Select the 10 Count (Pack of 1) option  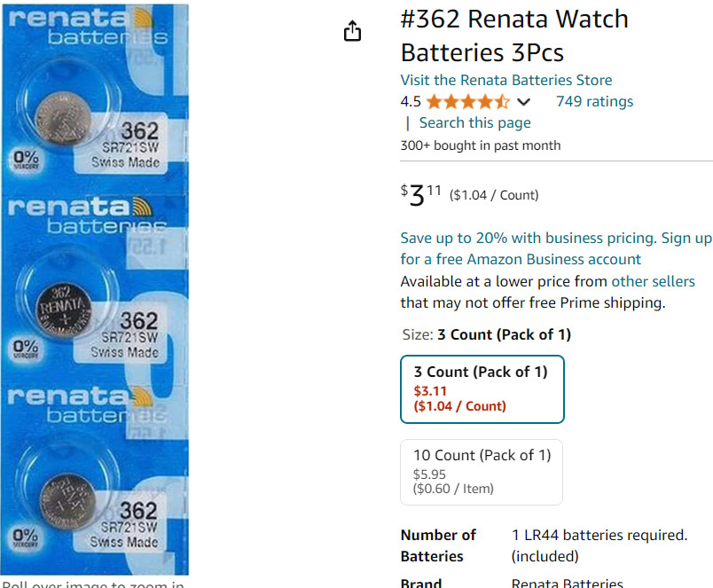coord(482,472)
